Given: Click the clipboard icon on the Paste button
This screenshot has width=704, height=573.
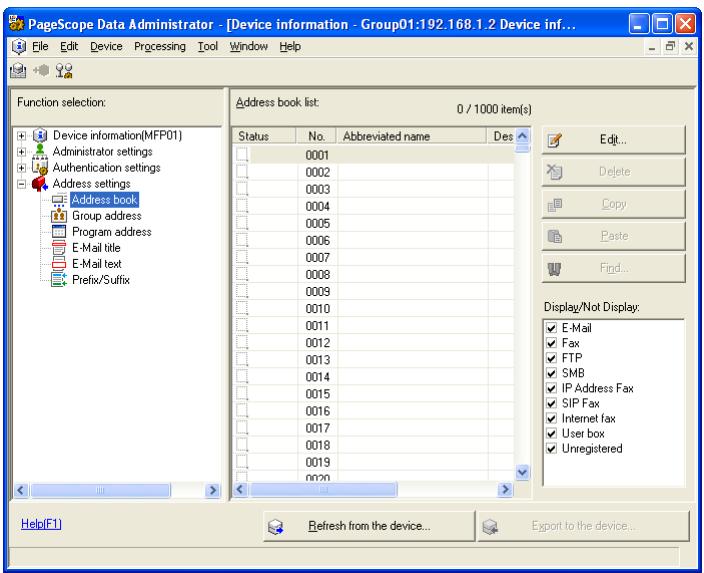Looking at the screenshot, I should [x=554, y=236].
